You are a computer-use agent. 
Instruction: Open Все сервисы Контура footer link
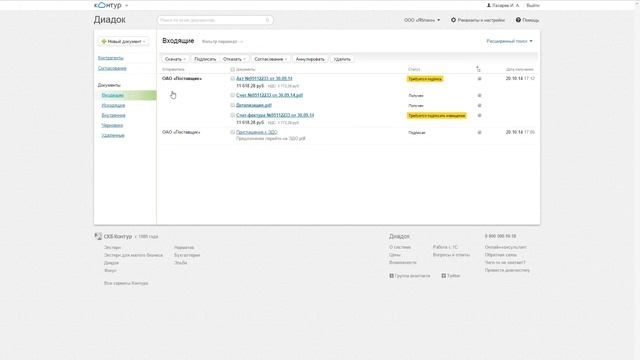point(126,283)
